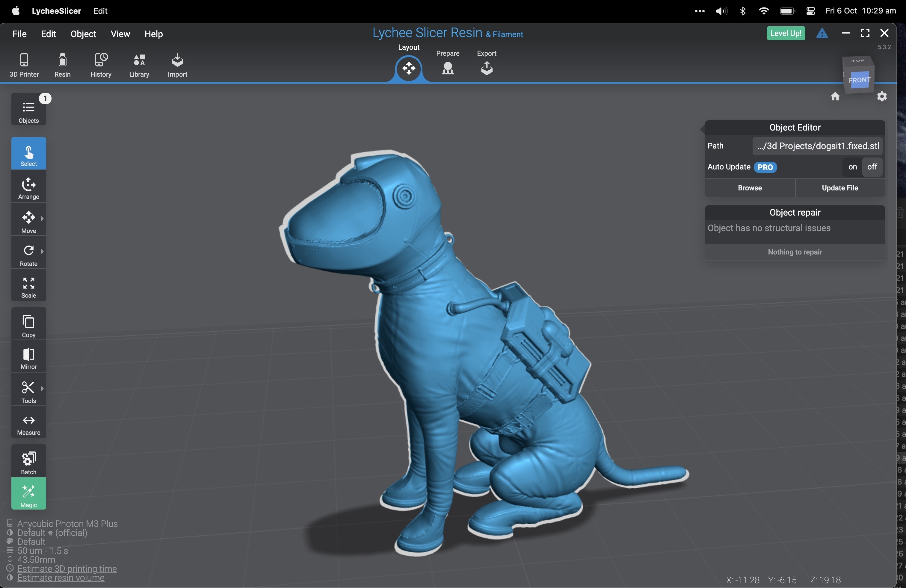
Task: Switch to the Prepare tab
Action: 448,63
